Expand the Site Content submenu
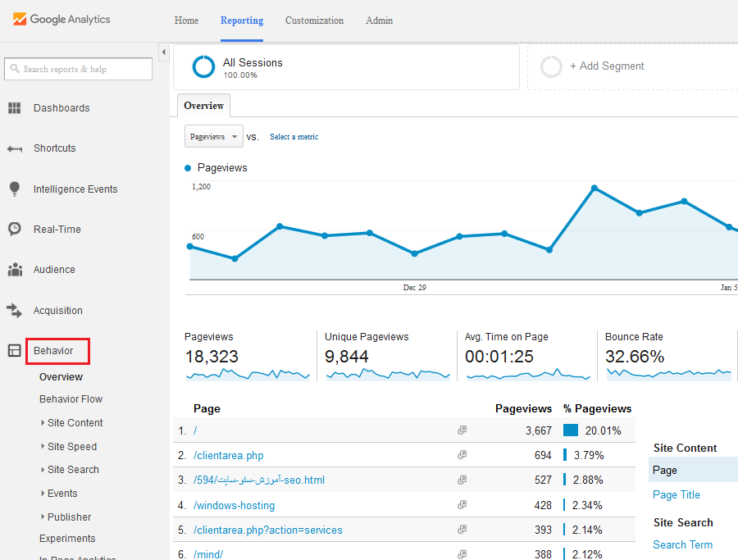The width and height of the screenshot is (738, 560). click(43, 422)
